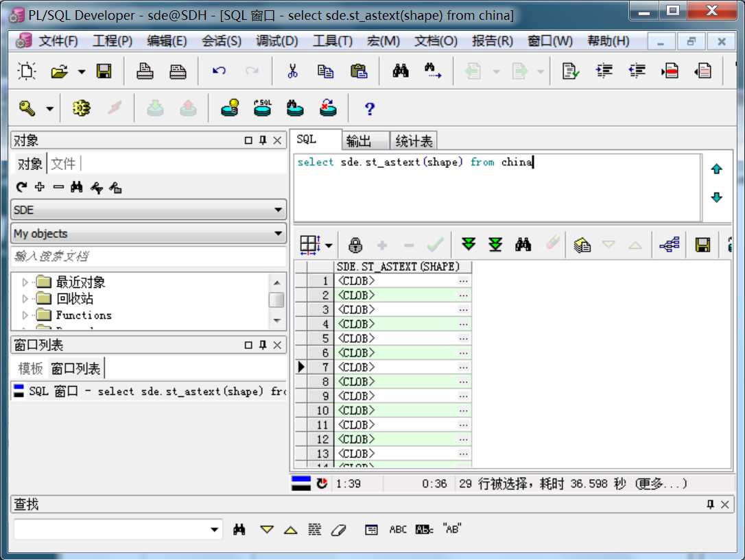Click the previous SQL up arrow
The image size is (745, 560).
point(716,169)
